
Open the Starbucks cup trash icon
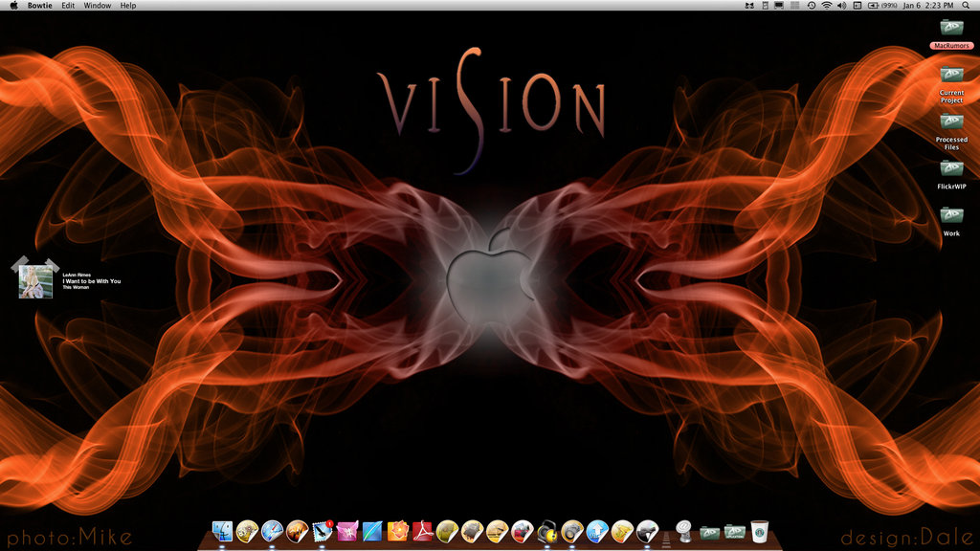759,531
